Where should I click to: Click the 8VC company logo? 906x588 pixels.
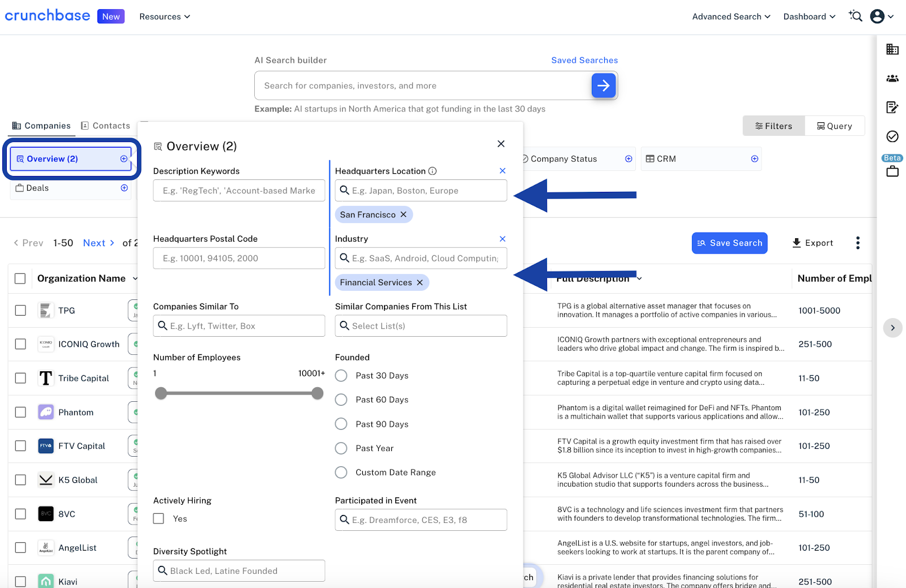point(46,514)
